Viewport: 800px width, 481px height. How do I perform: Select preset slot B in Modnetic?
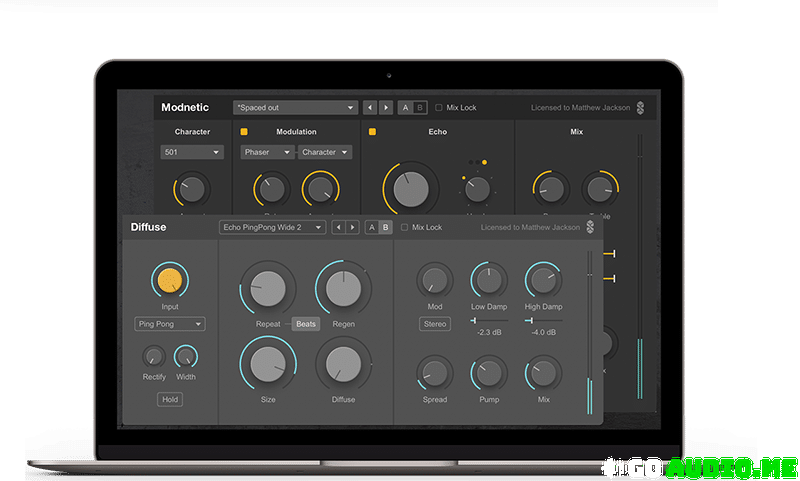pyautogui.click(x=420, y=108)
